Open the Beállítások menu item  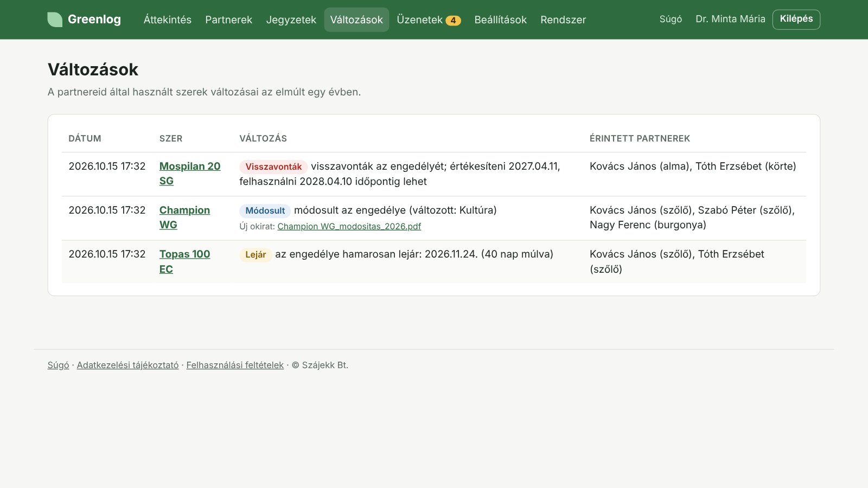point(500,20)
